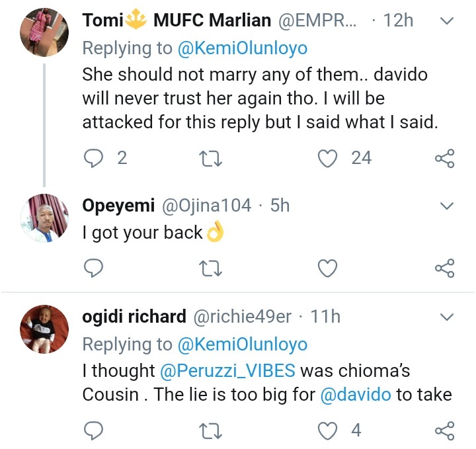This screenshot has height=449, width=476.
Task: Open options chevron on Opeyemi's tweet
Action: [447, 206]
